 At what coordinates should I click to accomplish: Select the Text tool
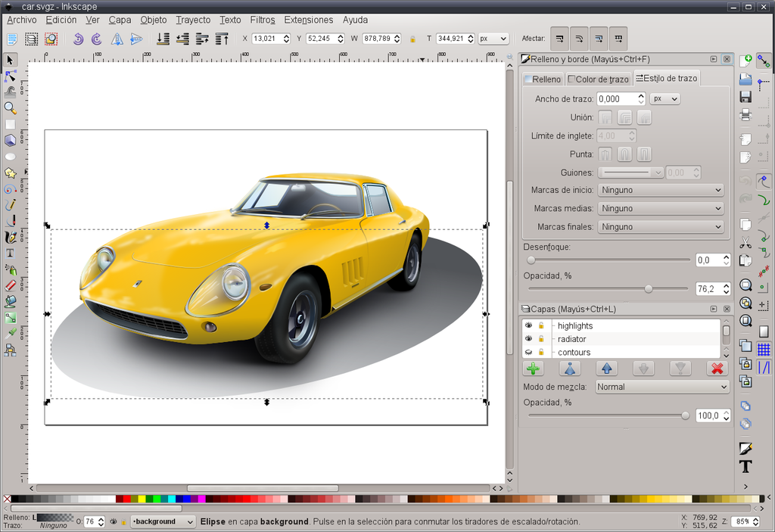click(x=11, y=254)
